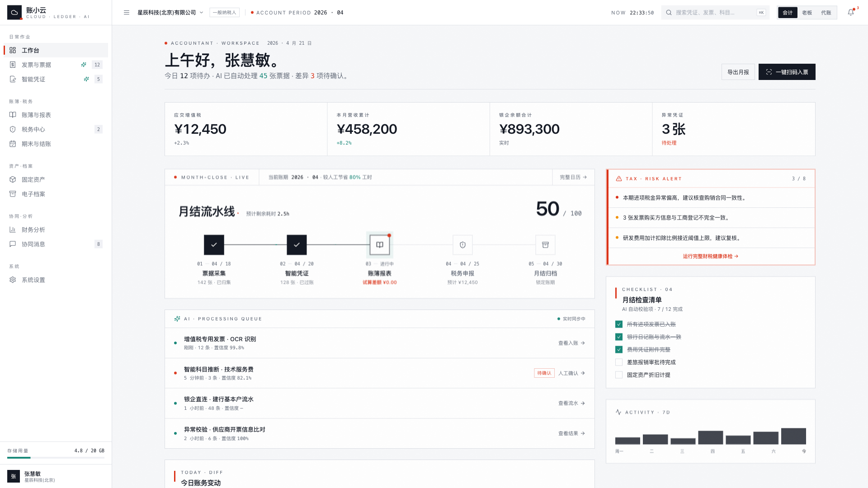Toggle the sidebar hamburger menu icon
Screen dimensions: 868x488
pos(127,13)
